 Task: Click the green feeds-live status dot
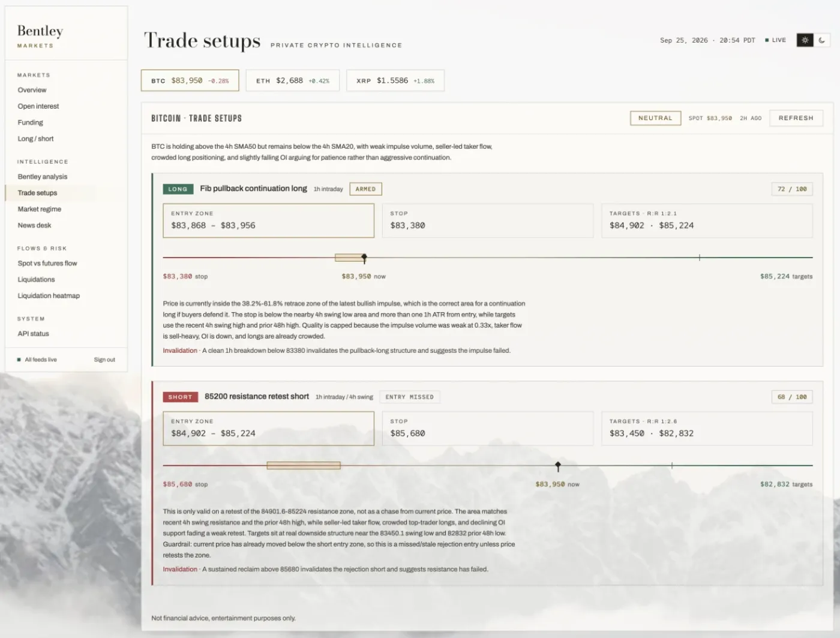[19, 360]
